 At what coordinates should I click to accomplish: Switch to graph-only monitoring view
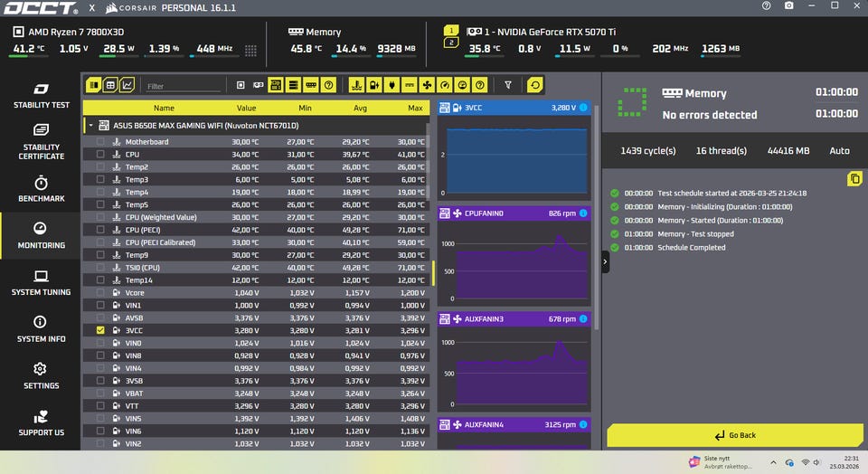point(127,85)
